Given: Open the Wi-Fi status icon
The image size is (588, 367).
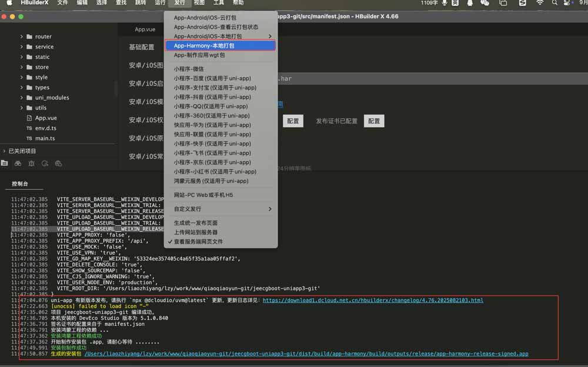Looking at the screenshot, I should point(539,3).
